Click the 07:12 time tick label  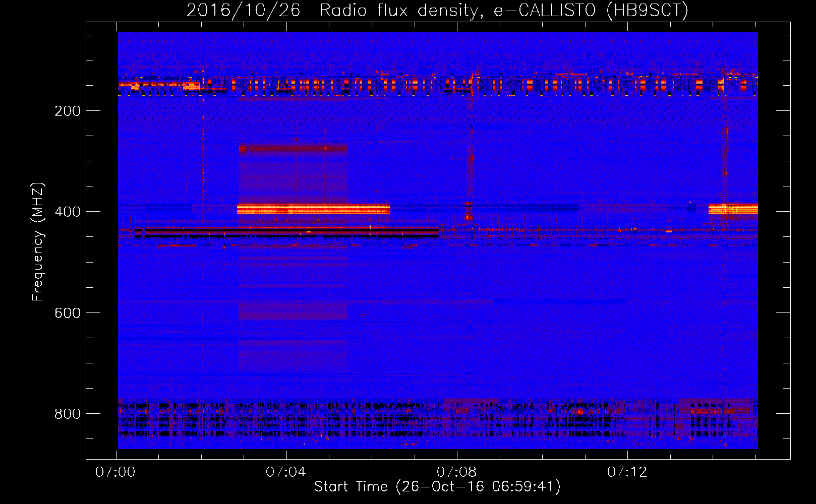point(627,472)
